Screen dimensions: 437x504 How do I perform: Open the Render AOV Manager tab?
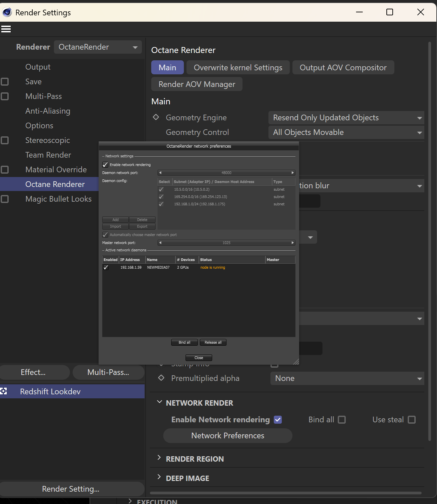tap(197, 84)
